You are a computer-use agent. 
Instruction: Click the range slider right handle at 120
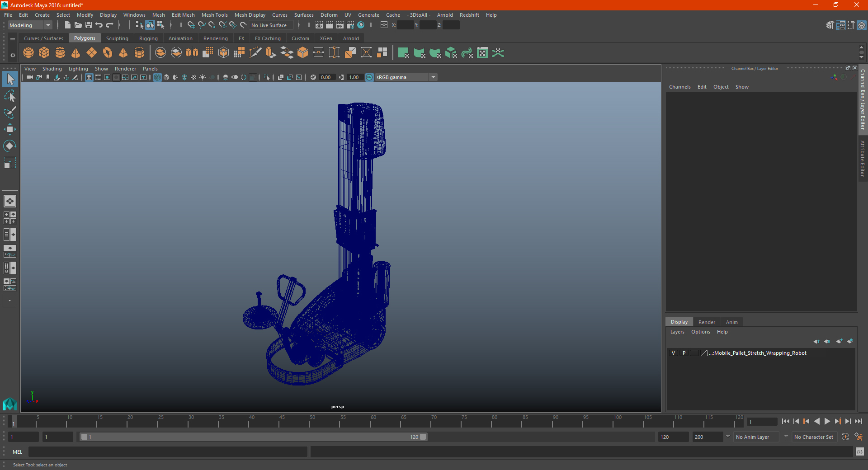[x=423, y=437]
